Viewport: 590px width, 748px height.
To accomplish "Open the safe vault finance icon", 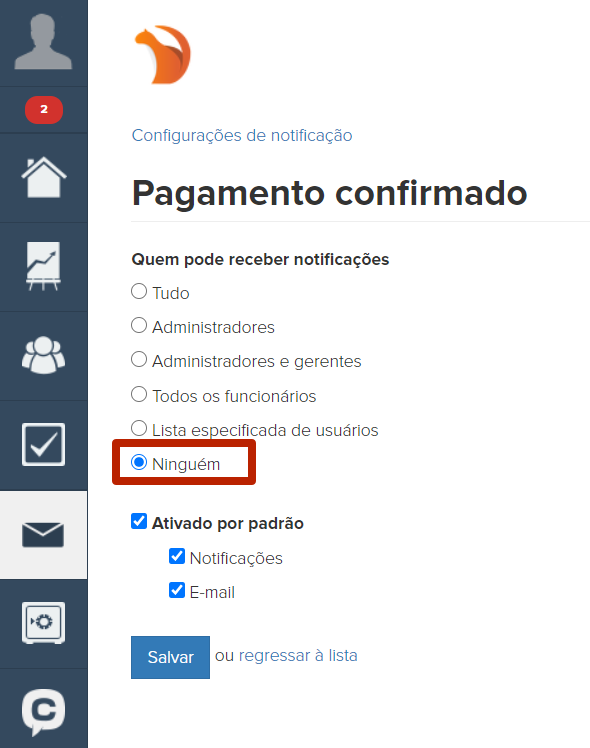I will (x=43, y=623).
